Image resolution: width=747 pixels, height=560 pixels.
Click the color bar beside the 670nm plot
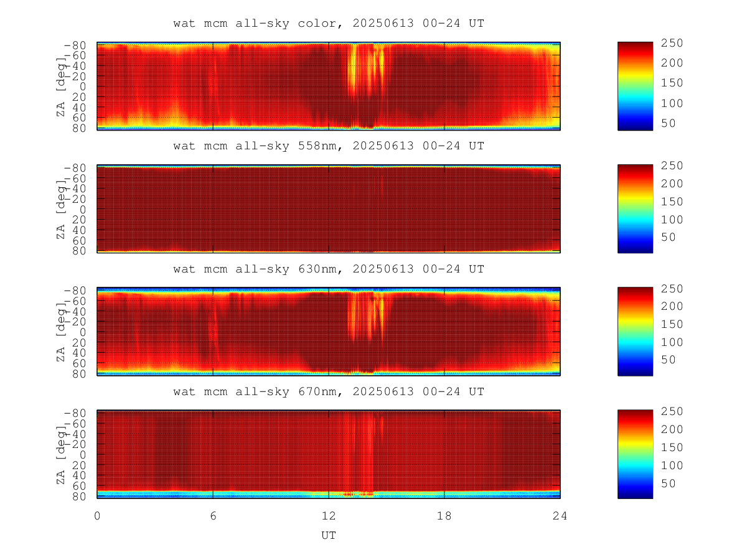pos(635,454)
